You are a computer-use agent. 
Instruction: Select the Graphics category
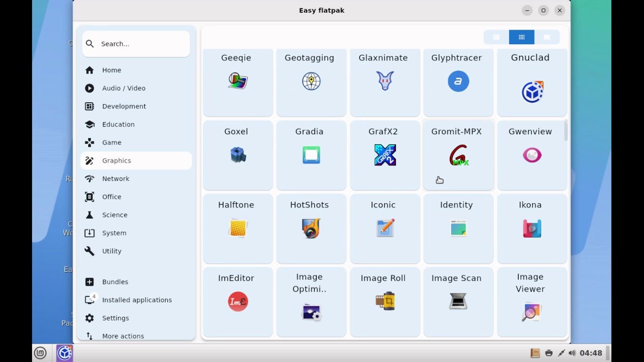tap(136, 160)
